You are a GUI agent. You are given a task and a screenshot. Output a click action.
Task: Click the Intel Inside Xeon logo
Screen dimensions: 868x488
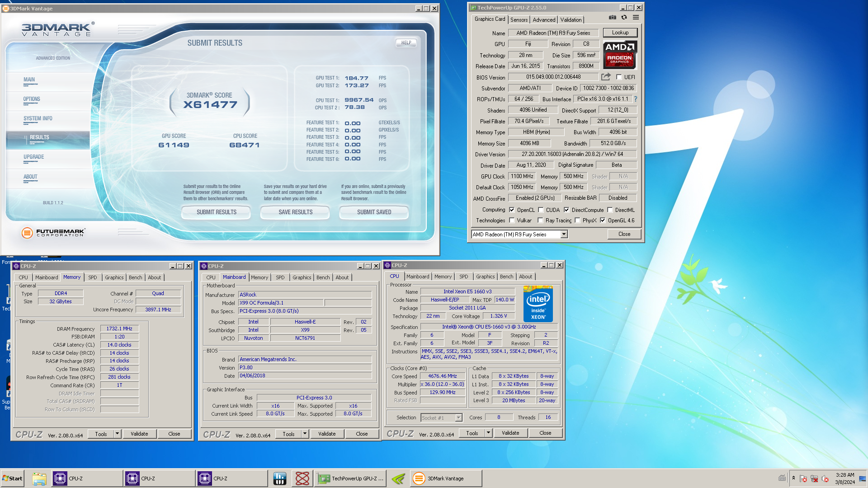point(538,304)
